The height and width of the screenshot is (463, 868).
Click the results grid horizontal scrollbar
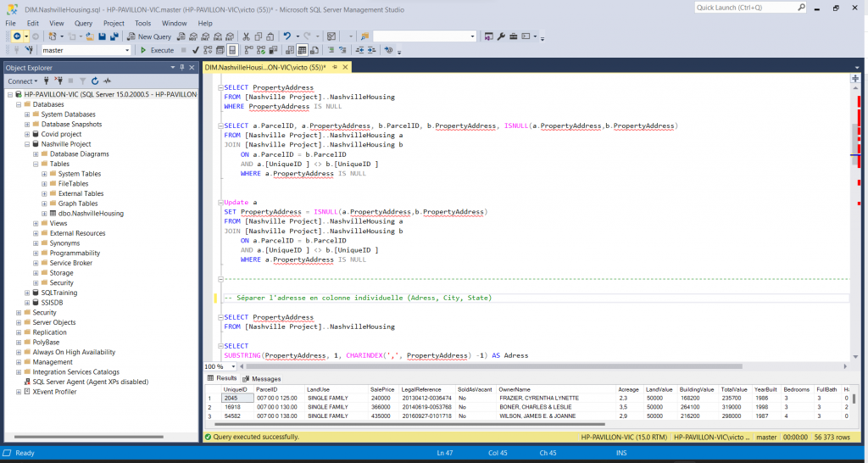click(409, 424)
